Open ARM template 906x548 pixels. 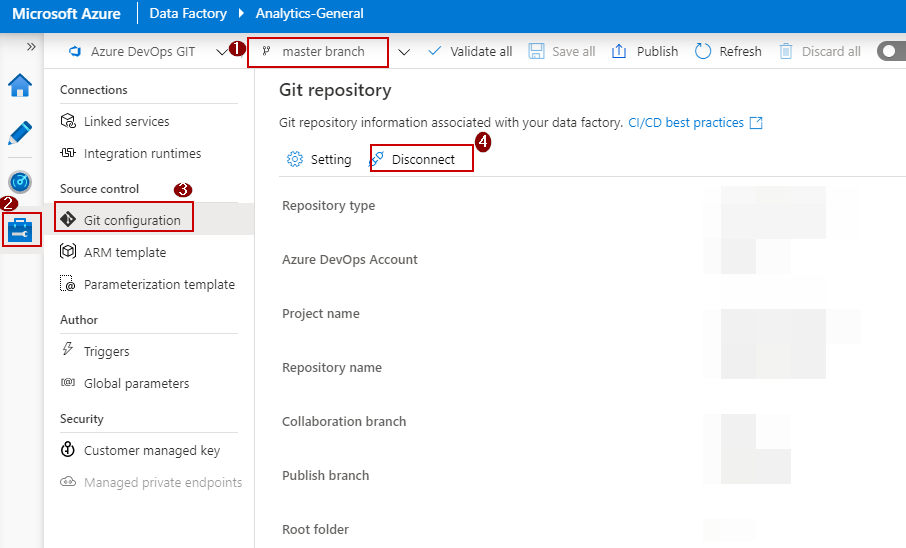[x=125, y=253]
